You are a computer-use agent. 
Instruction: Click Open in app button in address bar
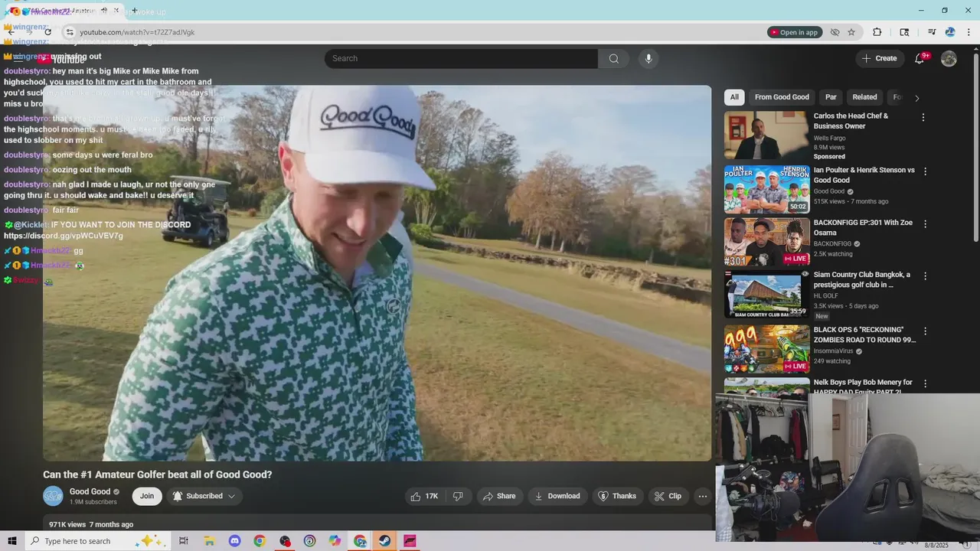(x=794, y=32)
